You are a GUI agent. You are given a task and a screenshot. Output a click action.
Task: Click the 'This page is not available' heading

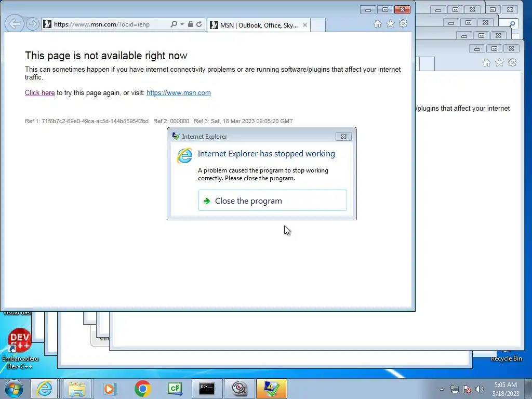[106, 56]
